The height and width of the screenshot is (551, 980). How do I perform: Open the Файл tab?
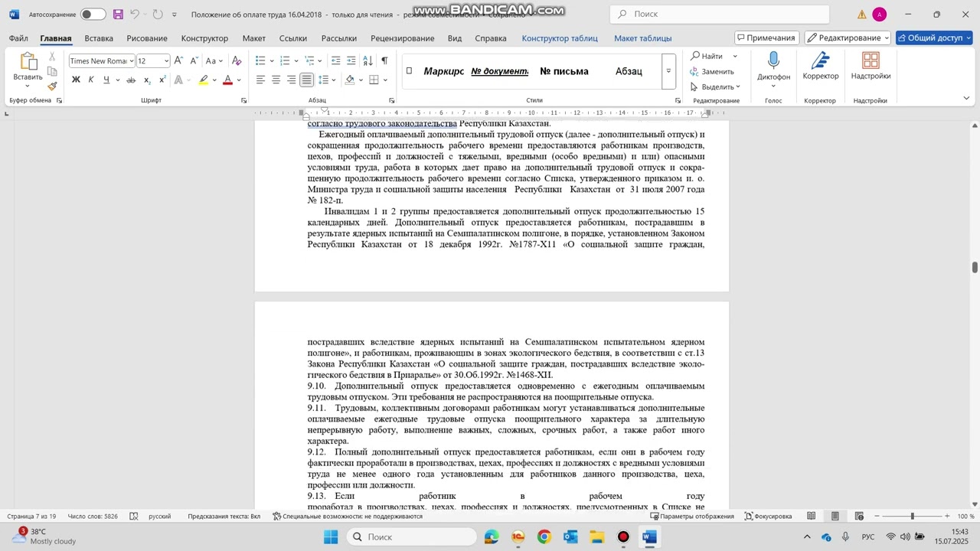[18, 38]
